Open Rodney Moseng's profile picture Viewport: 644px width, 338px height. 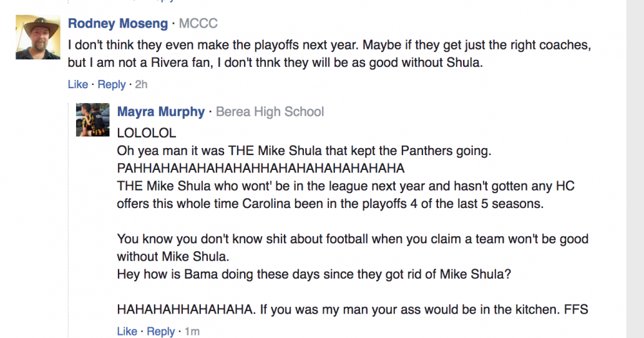pos(38,37)
